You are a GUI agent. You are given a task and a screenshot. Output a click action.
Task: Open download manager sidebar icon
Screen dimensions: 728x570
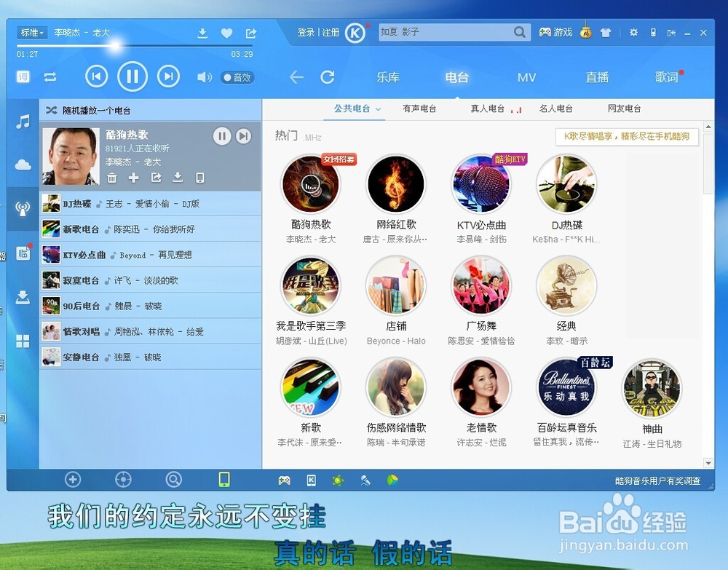click(23, 297)
